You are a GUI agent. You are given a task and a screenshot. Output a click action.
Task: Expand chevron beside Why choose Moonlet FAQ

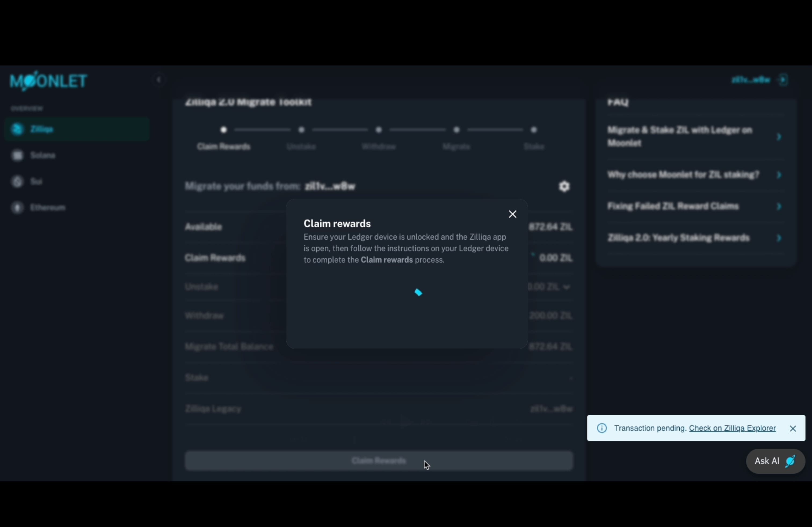[x=779, y=175]
